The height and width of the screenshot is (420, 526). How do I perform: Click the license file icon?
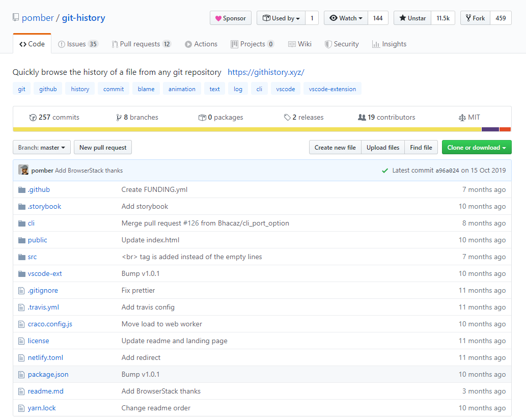[21, 341]
